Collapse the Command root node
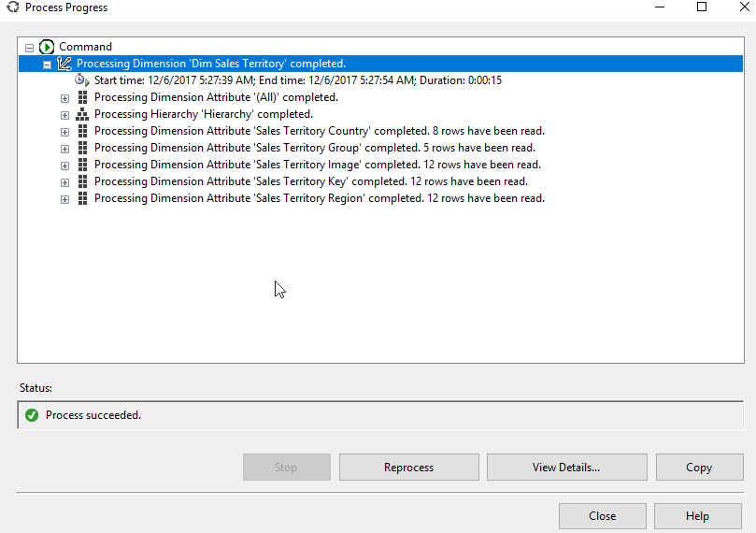 [30, 47]
